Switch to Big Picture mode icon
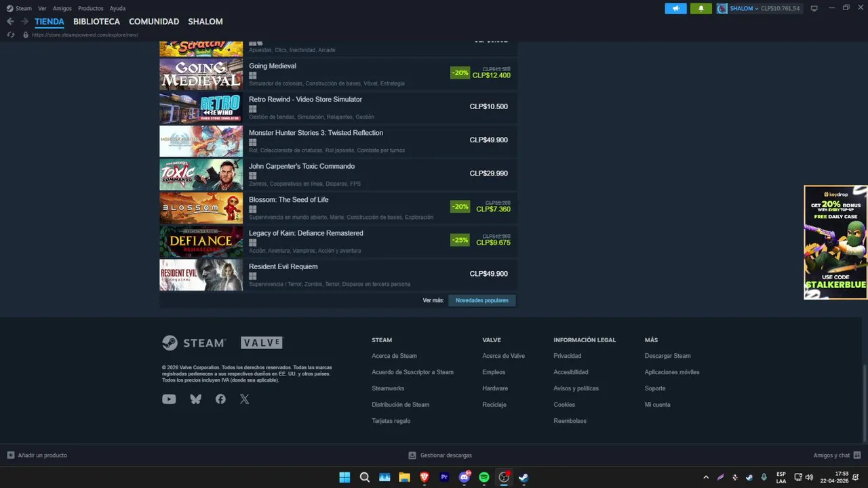868x488 pixels. pyautogui.click(x=814, y=8)
